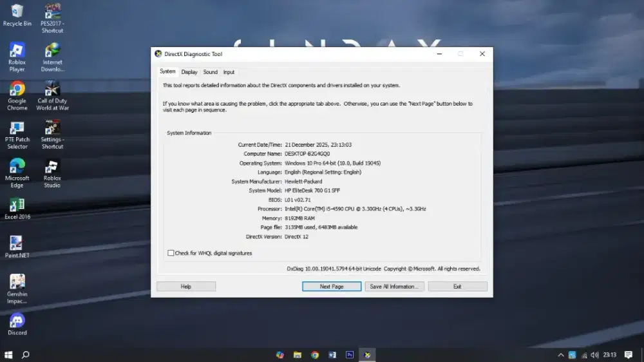Select the Roblox Studio desktop icon
The width and height of the screenshot is (644, 362).
(x=52, y=173)
